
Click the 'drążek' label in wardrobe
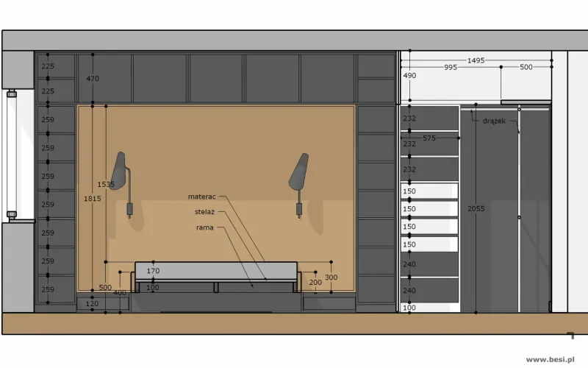point(494,121)
